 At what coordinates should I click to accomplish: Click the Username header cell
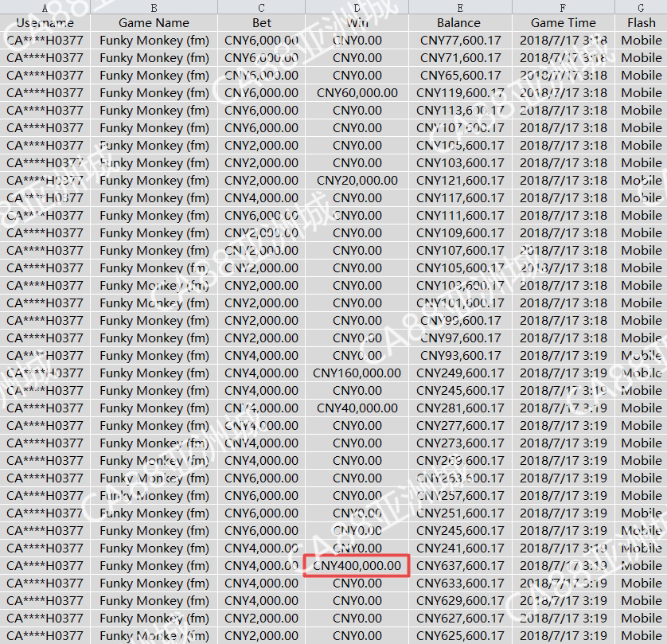[45, 22]
